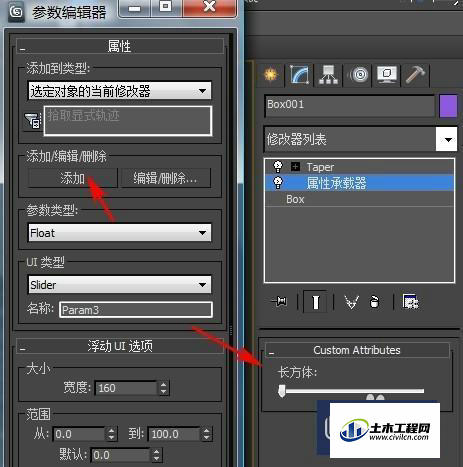
Task: Click the 到 100.0 range field
Action: click(174, 434)
